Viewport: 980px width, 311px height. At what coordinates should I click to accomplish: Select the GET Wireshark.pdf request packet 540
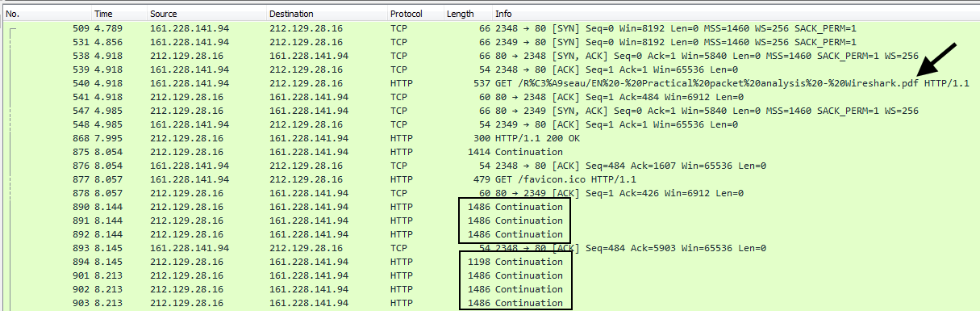coord(490,83)
